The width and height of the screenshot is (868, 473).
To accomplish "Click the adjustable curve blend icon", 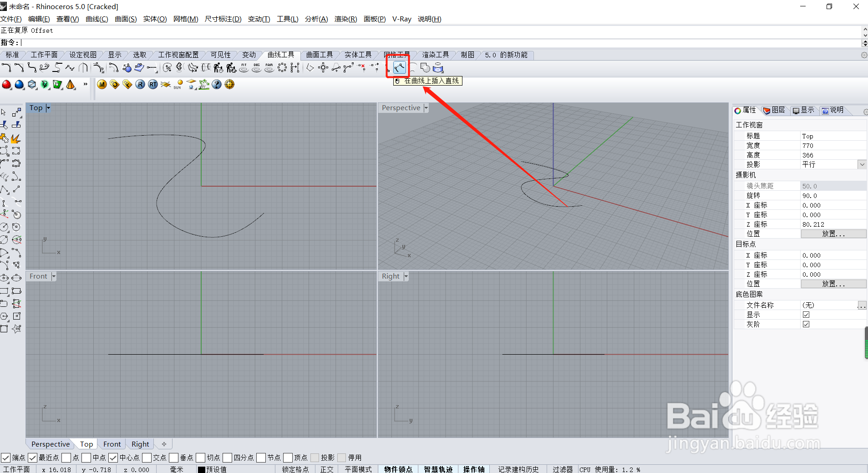I will pos(44,68).
